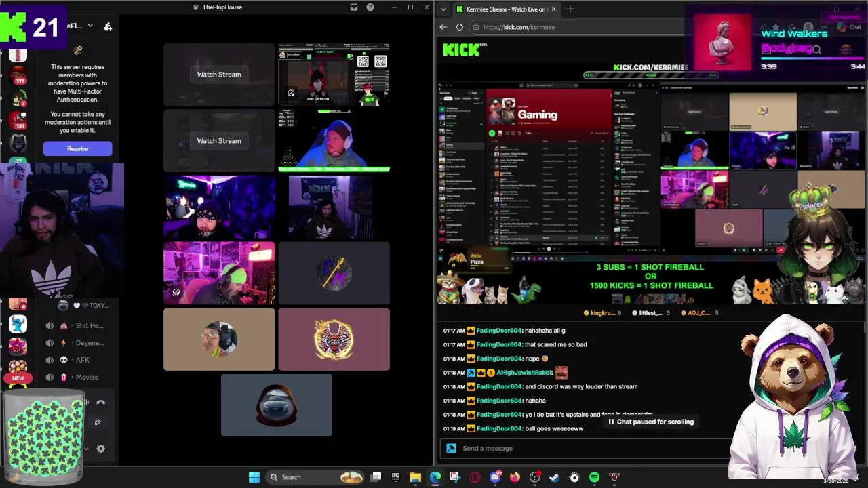Select TOXY user in voice channel
Image resolution: width=868 pixels, height=488 pixels.
(x=85, y=306)
